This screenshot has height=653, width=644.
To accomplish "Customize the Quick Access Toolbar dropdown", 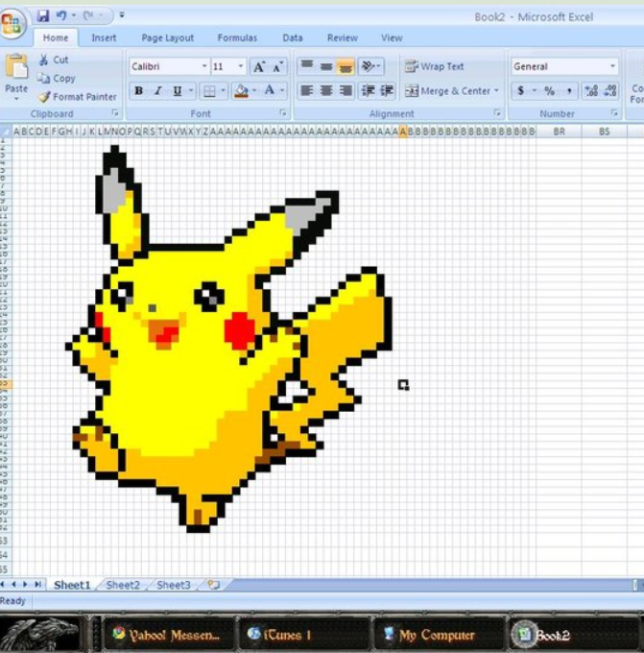I will click(122, 15).
